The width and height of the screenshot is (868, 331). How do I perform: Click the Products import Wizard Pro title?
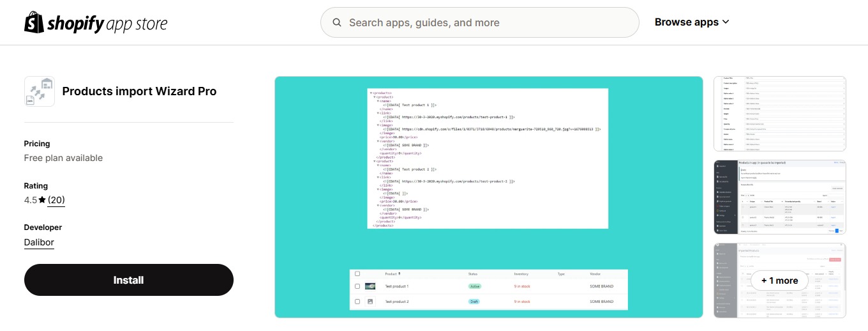point(139,91)
